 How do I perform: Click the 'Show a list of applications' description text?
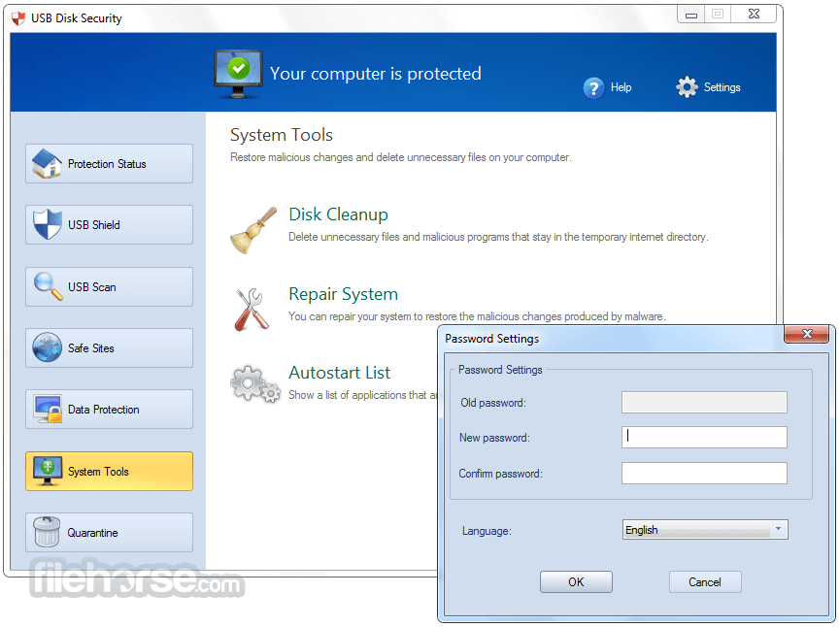coord(363,395)
